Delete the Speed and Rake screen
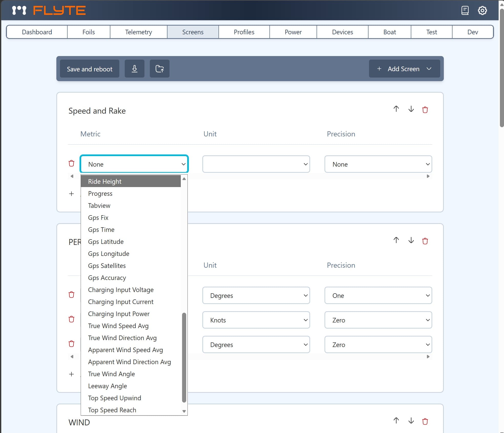The height and width of the screenshot is (433, 504). point(425,110)
